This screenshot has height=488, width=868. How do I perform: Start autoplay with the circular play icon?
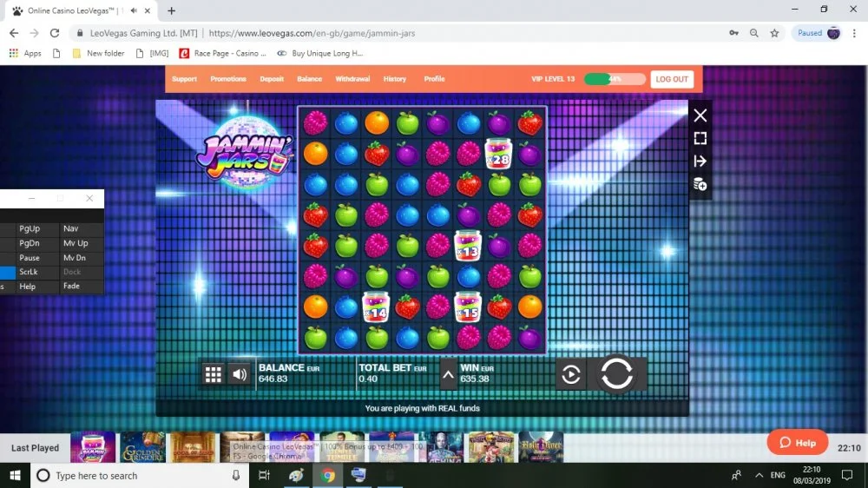[x=571, y=375]
